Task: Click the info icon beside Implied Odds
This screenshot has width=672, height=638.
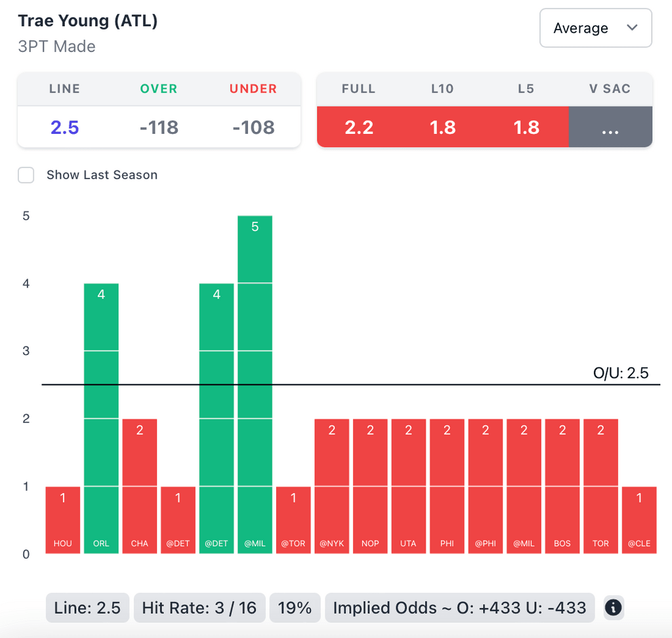Action: pos(614,608)
